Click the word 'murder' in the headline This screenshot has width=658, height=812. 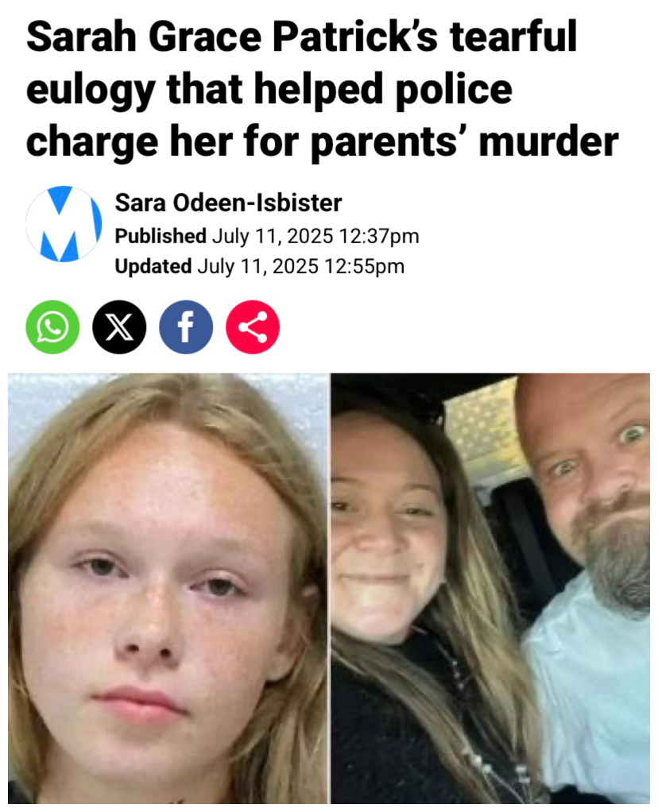pyautogui.click(x=548, y=142)
